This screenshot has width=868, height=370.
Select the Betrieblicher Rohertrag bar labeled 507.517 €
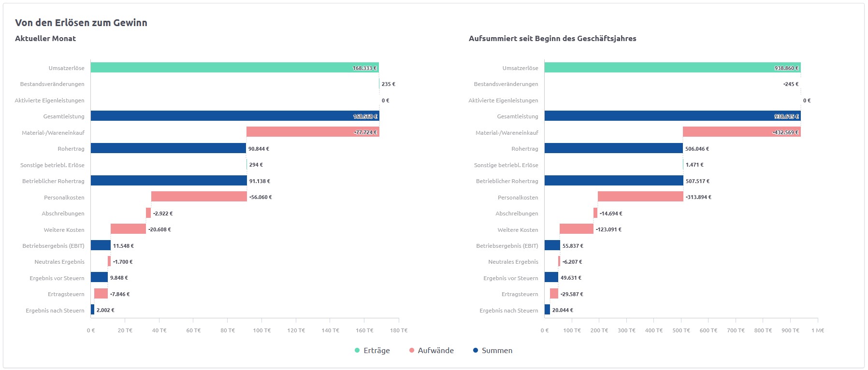click(x=614, y=181)
